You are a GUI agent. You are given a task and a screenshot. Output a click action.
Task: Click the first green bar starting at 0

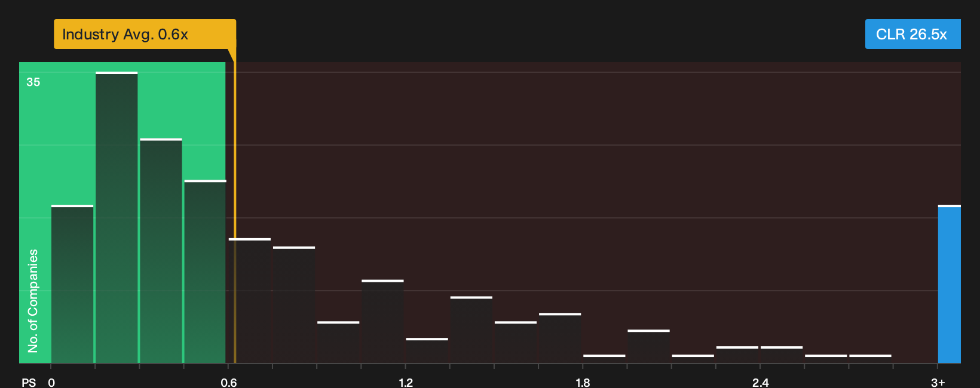coord(72,284)
